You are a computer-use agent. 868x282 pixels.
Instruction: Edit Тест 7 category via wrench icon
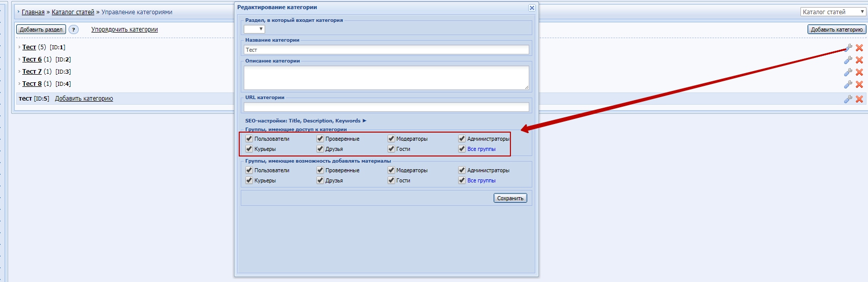click(x=848, y=72)
